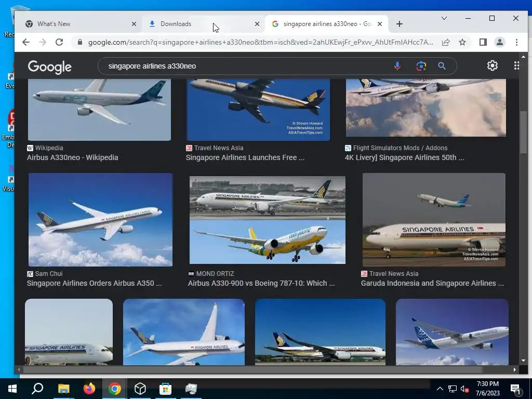Image resolution: width=532 pixels, height=399 pixels.
Task: Select the singapore airlines a330neo tab
Action: tap(326, 24)
